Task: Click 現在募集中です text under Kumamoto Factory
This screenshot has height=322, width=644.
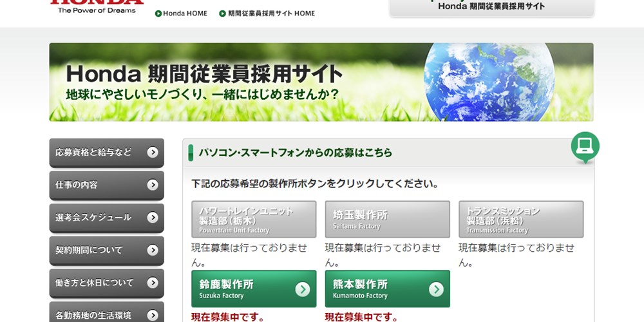Action: point(361,317)
